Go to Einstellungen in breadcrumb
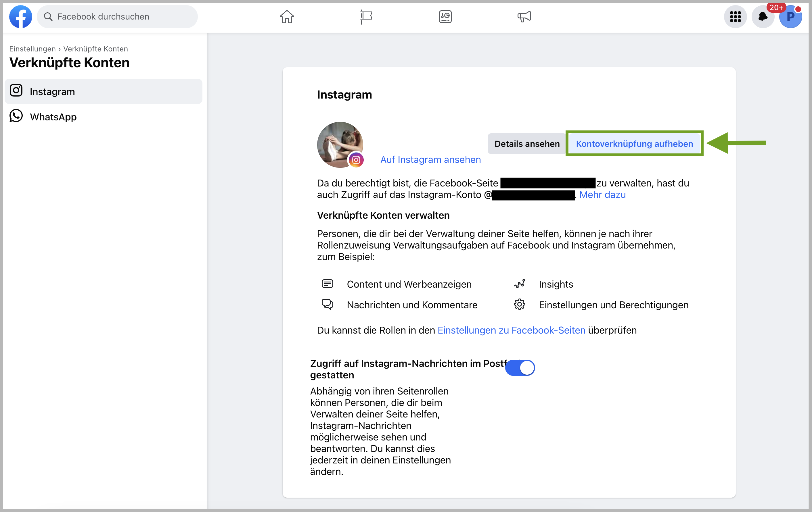Image resolution: width=812 pixels, height=512 pixels. pos(32,49)
